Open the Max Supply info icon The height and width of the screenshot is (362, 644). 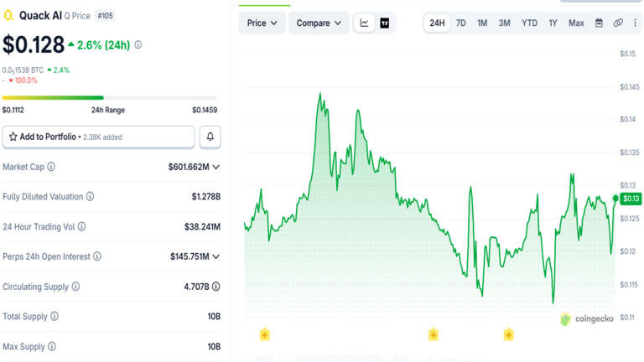click(52, 346)
